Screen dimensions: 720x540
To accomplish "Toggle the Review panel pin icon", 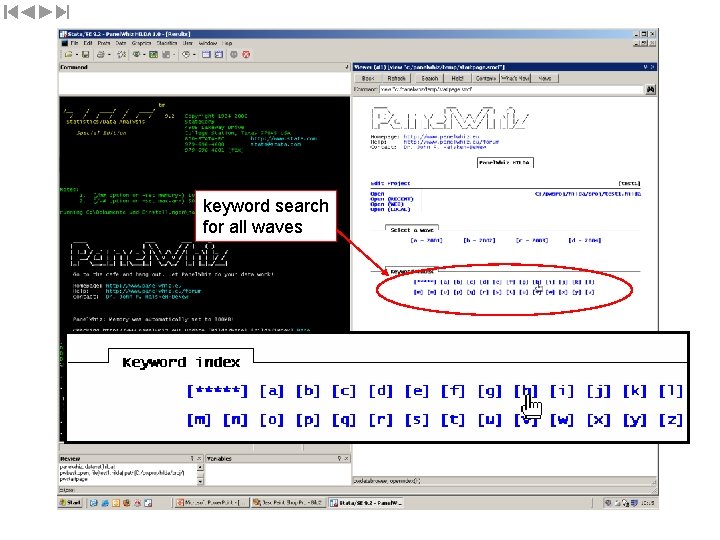I will tap(193, 458).
